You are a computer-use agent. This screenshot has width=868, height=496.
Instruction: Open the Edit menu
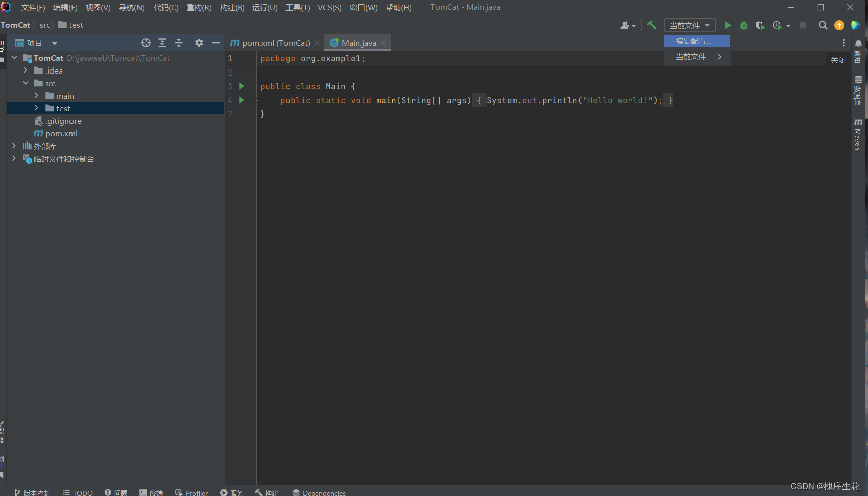click(x=65, y=7)
